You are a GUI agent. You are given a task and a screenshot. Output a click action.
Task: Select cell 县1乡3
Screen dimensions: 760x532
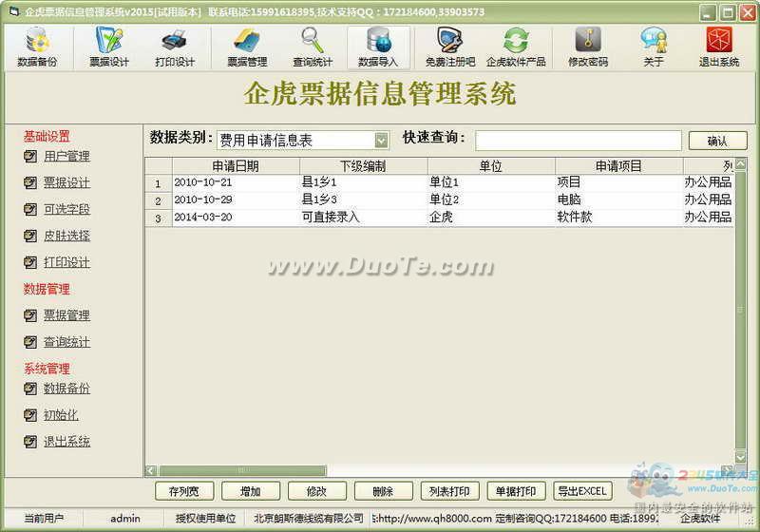[x=364, y=200]
